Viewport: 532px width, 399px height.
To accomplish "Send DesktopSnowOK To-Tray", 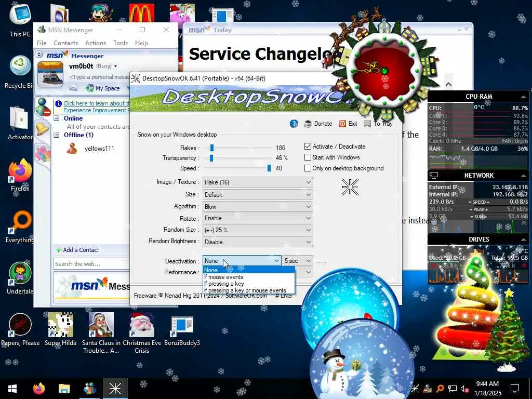I will coord(378,124).
